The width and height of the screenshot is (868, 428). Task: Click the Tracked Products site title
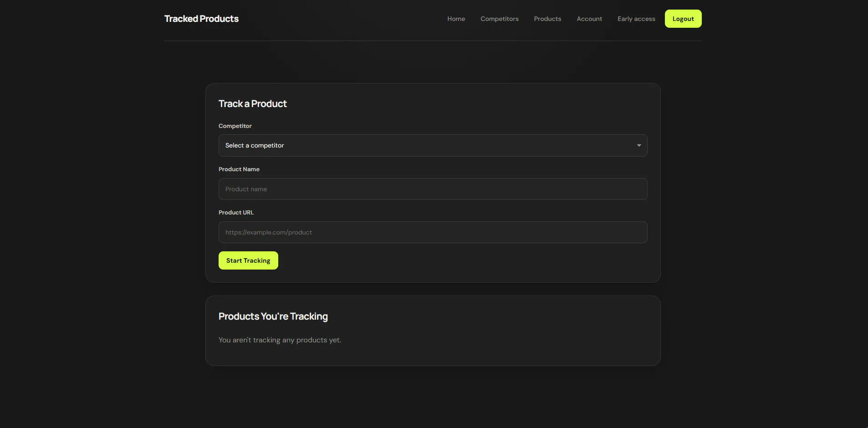pyautogui.click(x=201, y=19)
